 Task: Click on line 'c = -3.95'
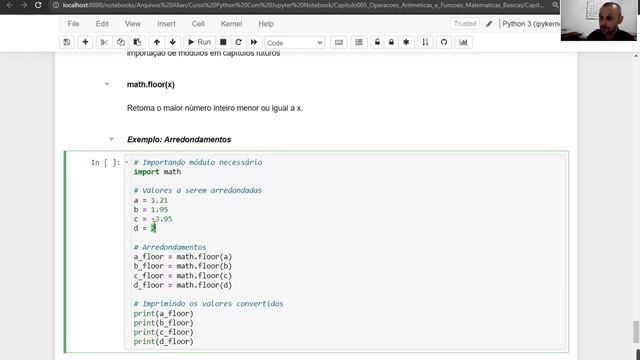pos(153,219)
